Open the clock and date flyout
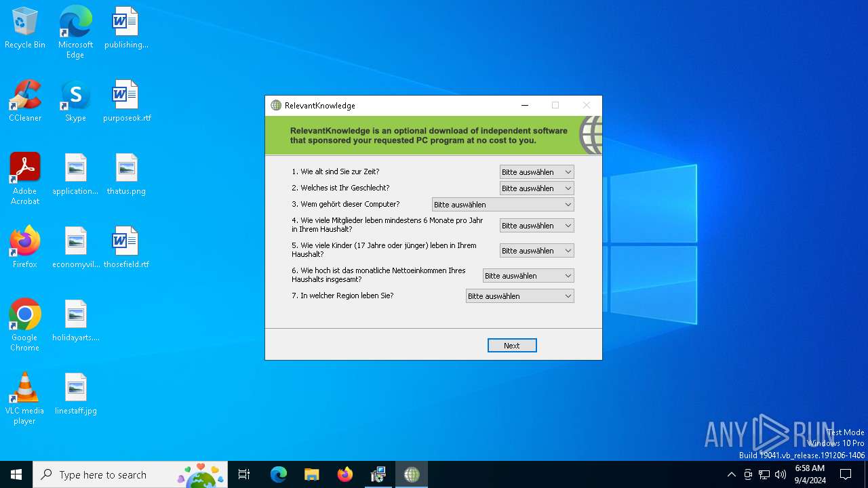The width and height of the screenshot is (868, 488). (x=810, y=474)
